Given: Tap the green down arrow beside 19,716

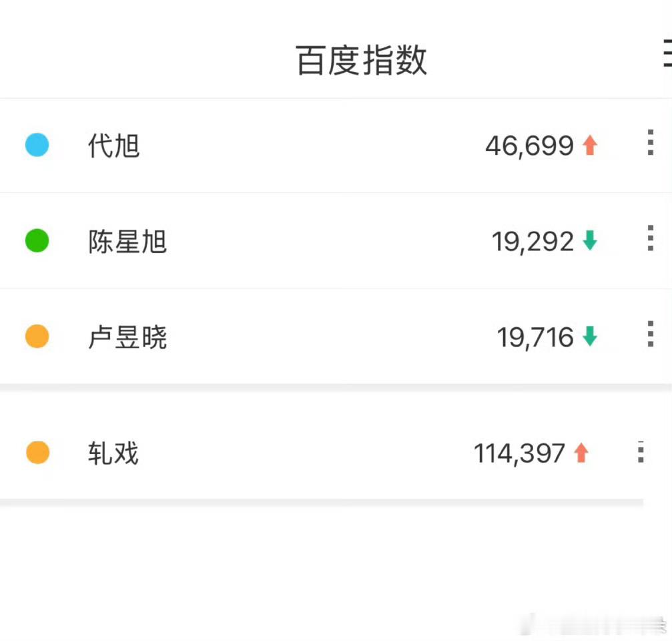Looking at the screenshot, I should [590, 336].
